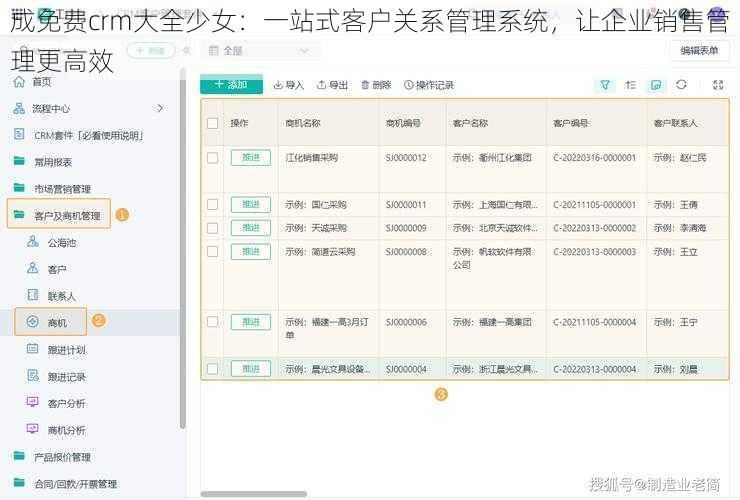Open the 客户分析 dashboard
Image resolution: width=740 pixels, height=500 pixels.
(x=66, y=403)
